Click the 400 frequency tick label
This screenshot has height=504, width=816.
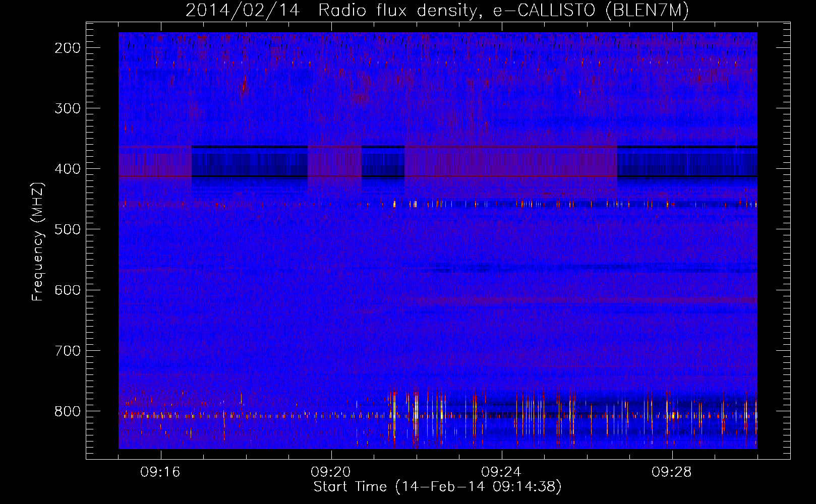(68, 169)
